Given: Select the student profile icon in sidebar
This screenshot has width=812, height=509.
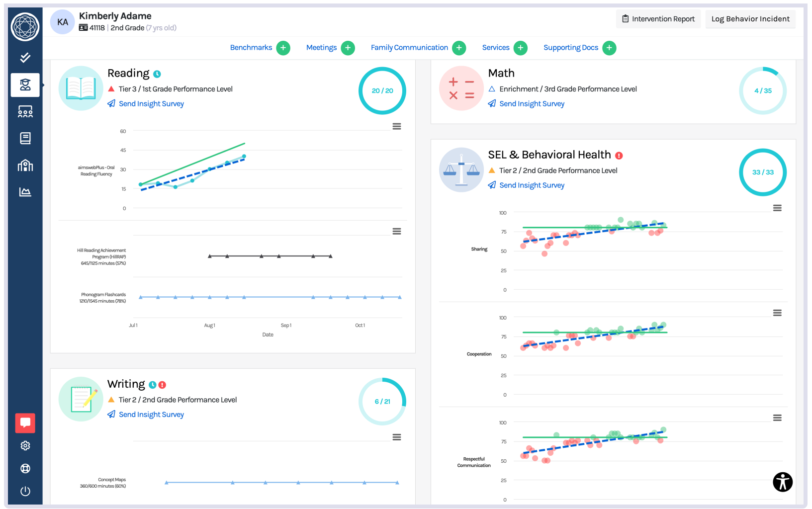Looking at the screenshot, I should [25, 85].
